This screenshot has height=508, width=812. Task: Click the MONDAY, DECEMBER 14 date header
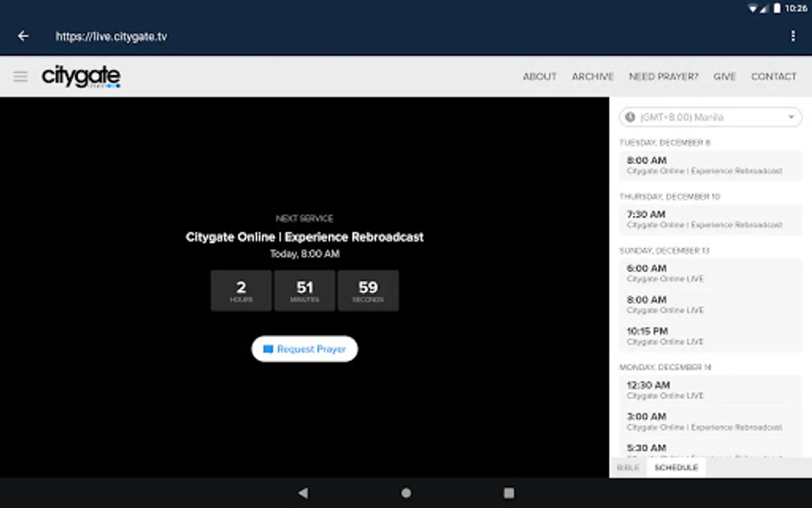coord(665,367)
